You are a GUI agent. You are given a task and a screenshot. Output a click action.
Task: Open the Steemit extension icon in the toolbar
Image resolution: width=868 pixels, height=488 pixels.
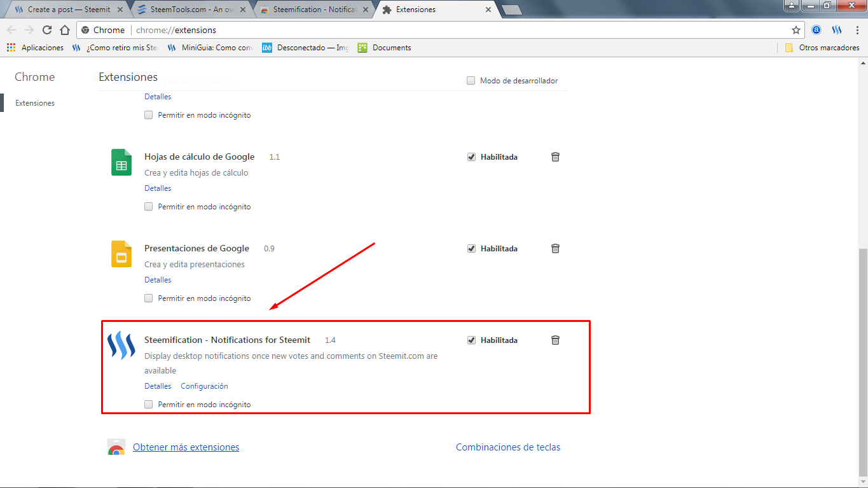pos(837,30)
